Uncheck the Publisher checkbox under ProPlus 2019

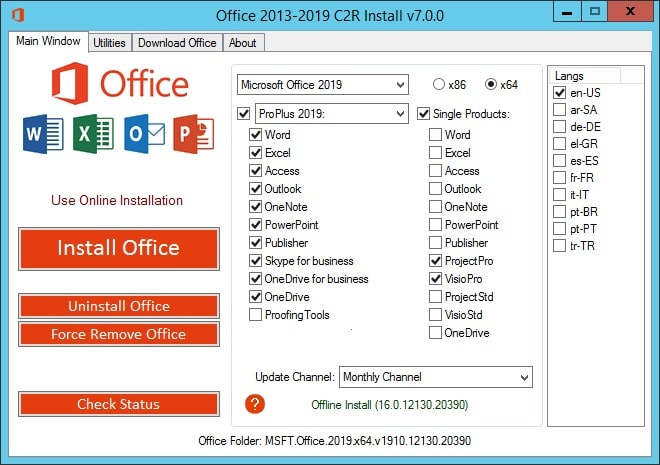click(x=256, y=243)
